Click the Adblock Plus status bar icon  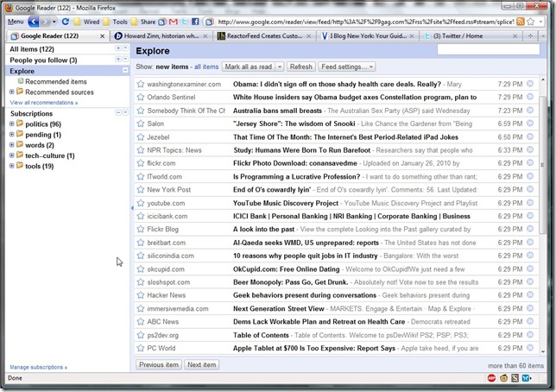[x=491, y=378]
